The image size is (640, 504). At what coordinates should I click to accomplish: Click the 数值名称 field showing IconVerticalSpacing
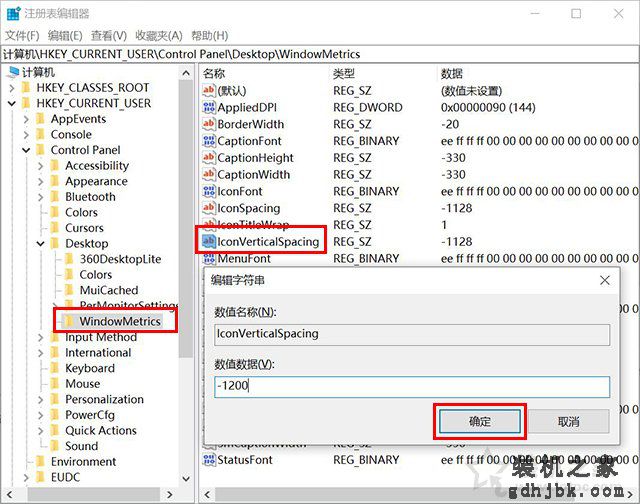click(x=412, y=334)
